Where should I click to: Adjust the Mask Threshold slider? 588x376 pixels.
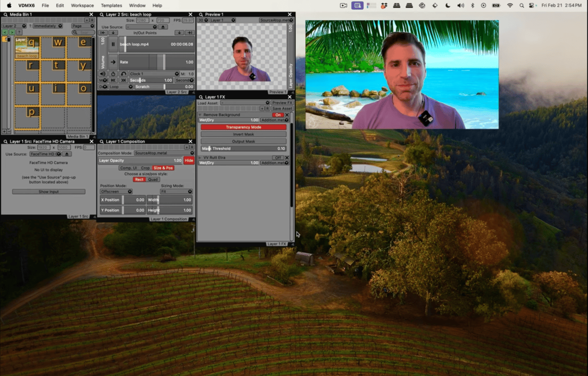click(x=243, y=148)
